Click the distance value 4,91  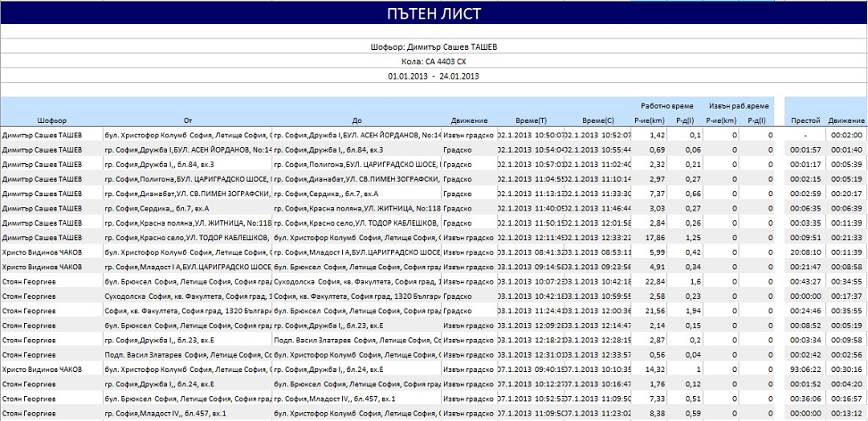tap(657, 268)
